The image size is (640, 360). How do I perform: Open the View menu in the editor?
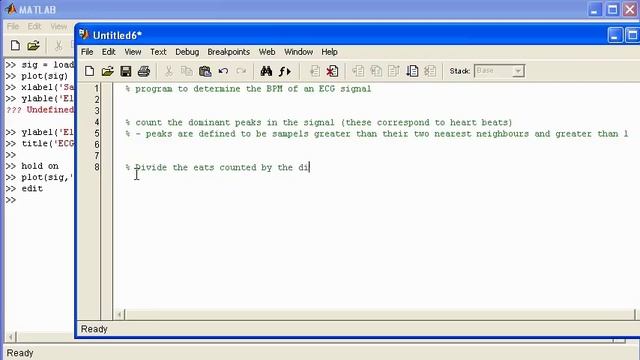[x=133, y=52]
